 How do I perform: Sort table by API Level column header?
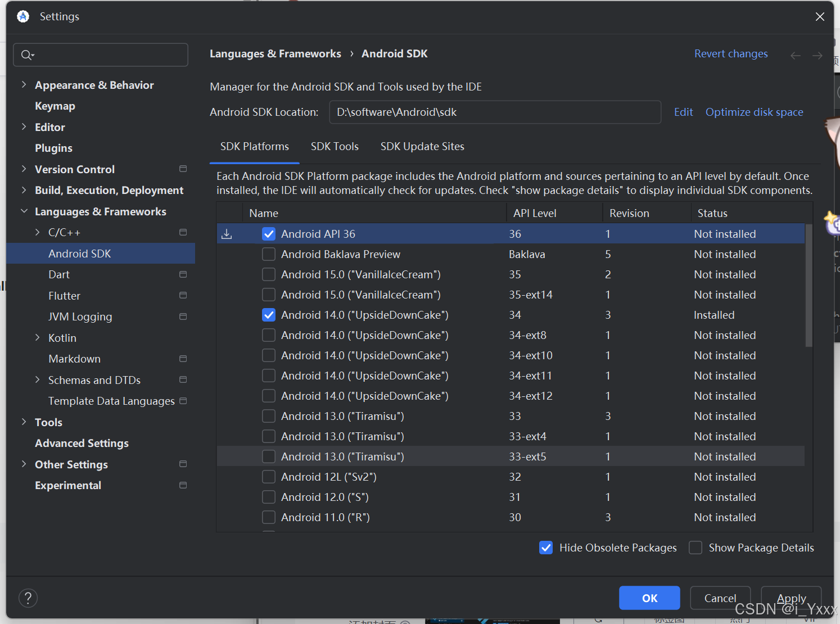click(554, 213)
